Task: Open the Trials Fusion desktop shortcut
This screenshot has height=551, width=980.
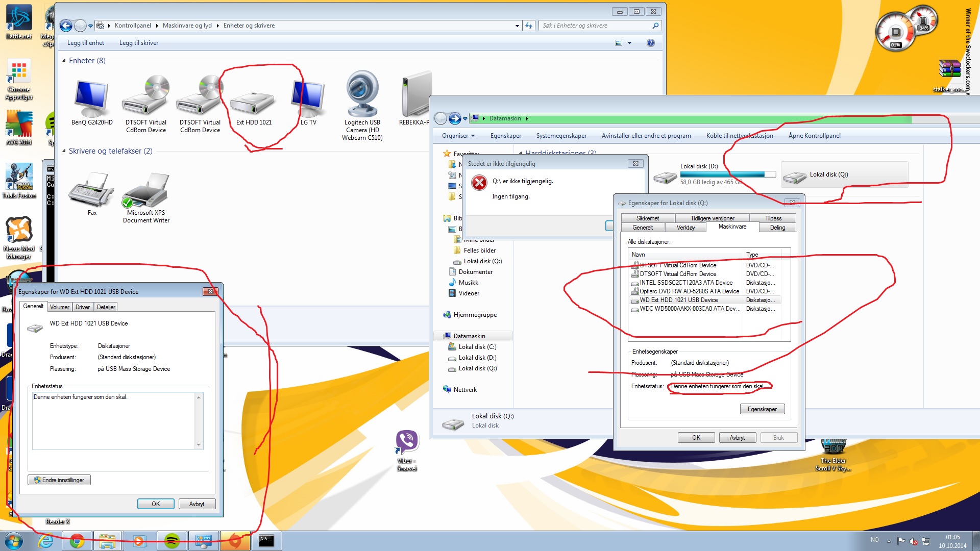Action: (x=19, y=181)
